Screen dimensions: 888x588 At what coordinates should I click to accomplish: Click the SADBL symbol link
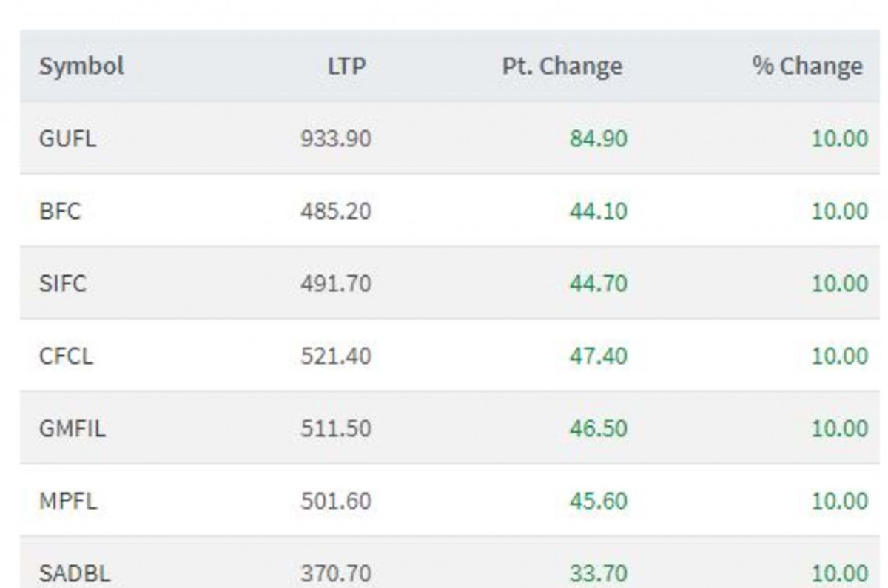pyautogui.click(x=75, y=573)
